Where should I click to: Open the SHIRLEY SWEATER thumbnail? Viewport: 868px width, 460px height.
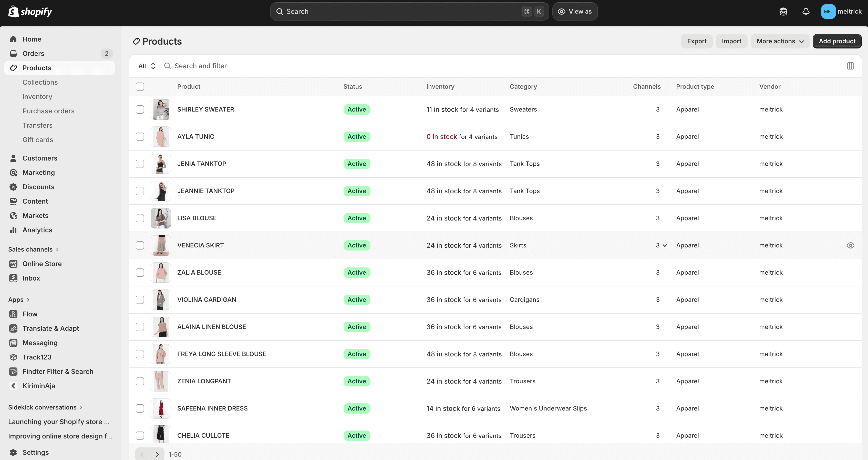pos(161,109)
